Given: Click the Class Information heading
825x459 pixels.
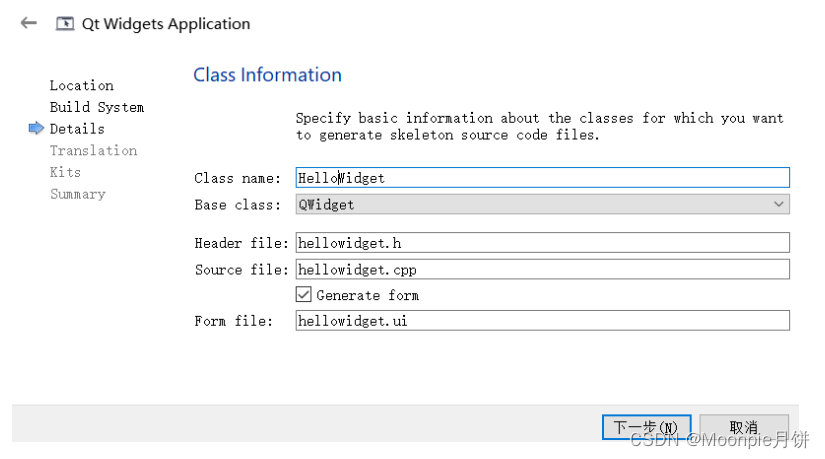Looking at the screenshot, I should [267, 75].
